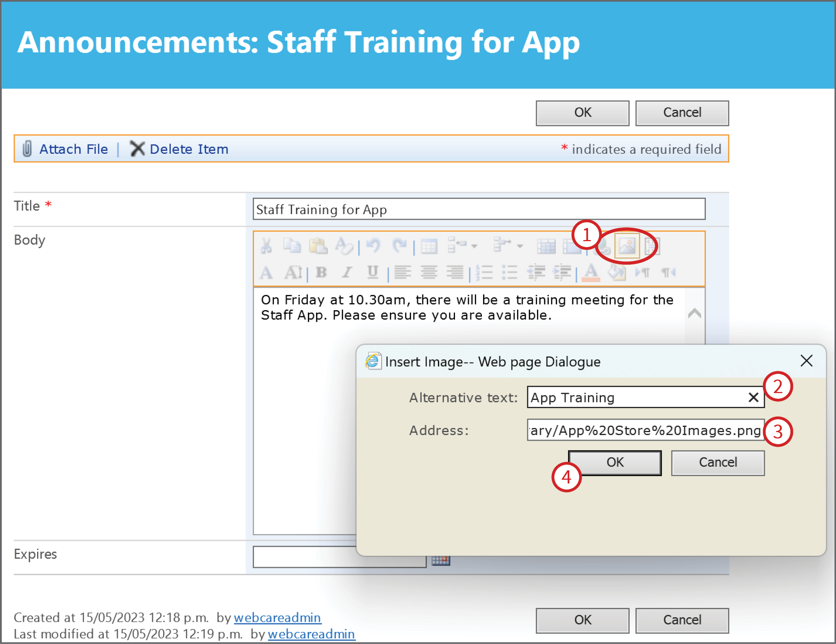Click the Insert Table icon
Screen dimensions: 836x644
429,246
